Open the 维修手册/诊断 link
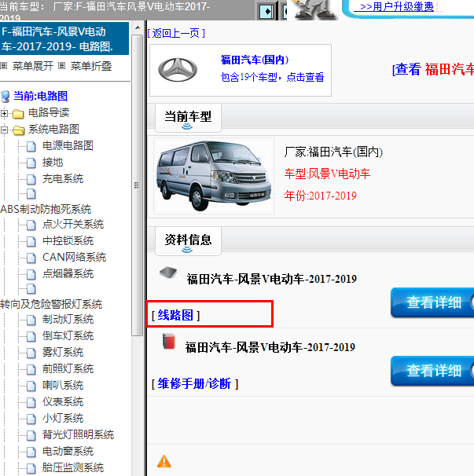This screenshot has width=474, height=476. (195, 384)
